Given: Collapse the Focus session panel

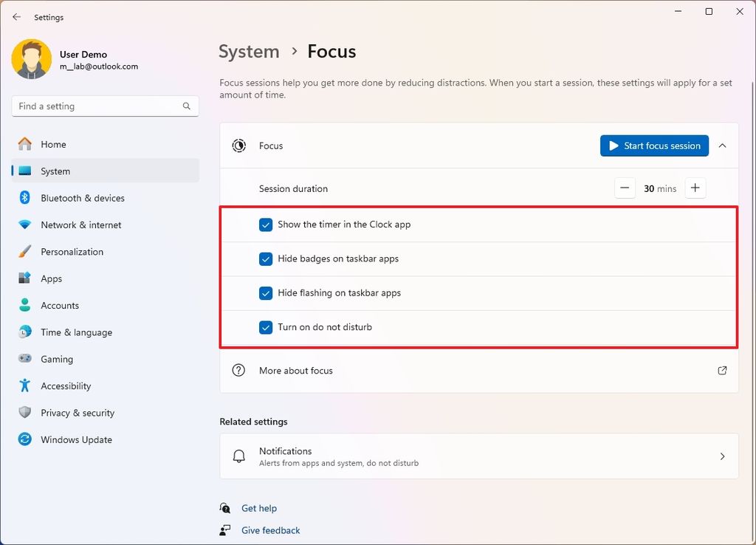Looking at the screenshot, I should point(722,145).
